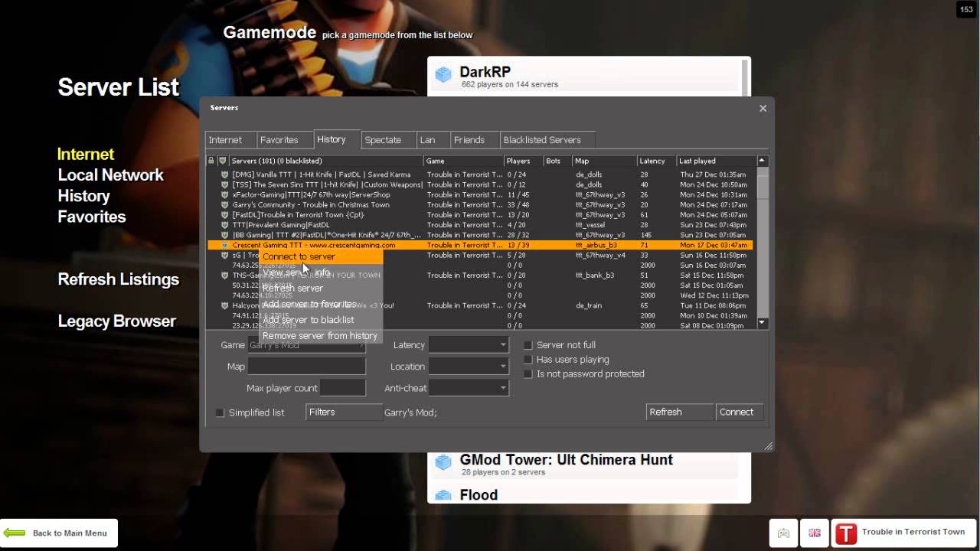Click the red T gamemode icon
This screenshot has width=980, height=551.
[846, 533]
